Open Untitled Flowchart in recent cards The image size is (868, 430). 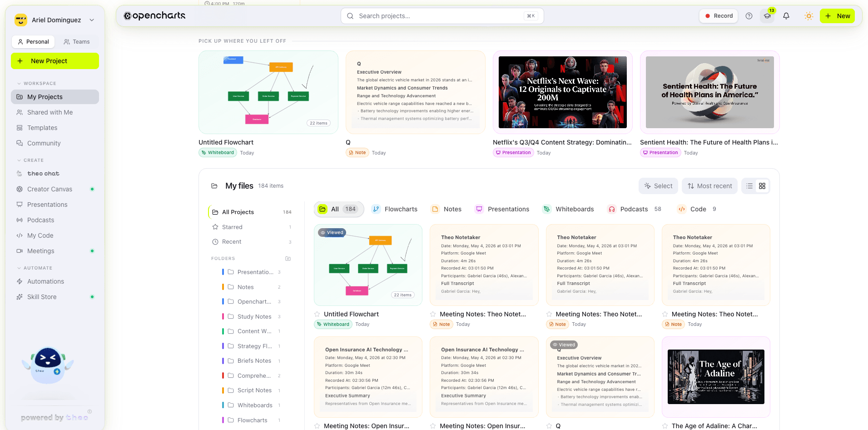(268, 92)
